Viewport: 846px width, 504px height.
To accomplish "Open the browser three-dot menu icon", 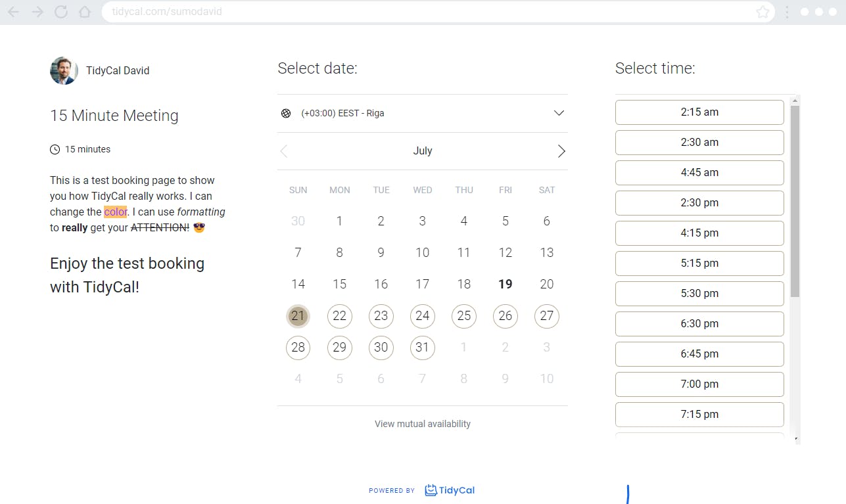I will coord(787,12).
